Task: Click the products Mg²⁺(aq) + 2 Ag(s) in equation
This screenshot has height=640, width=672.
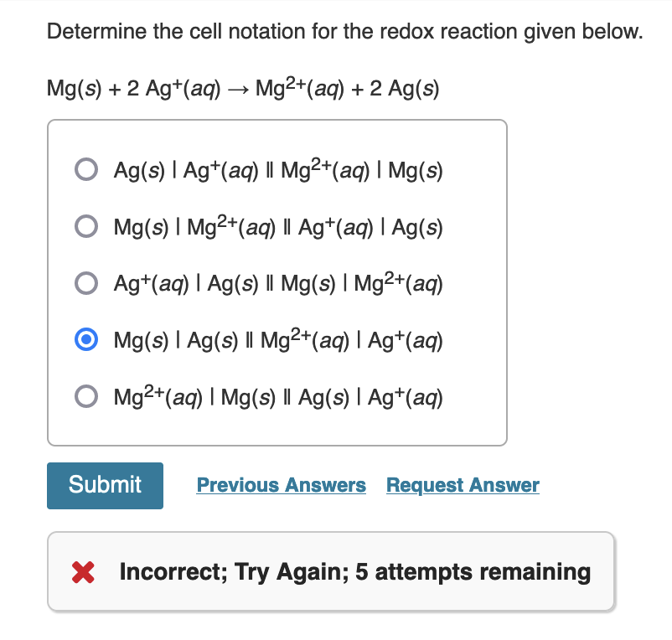Action: pyautogui.click(x=348, y=88)
